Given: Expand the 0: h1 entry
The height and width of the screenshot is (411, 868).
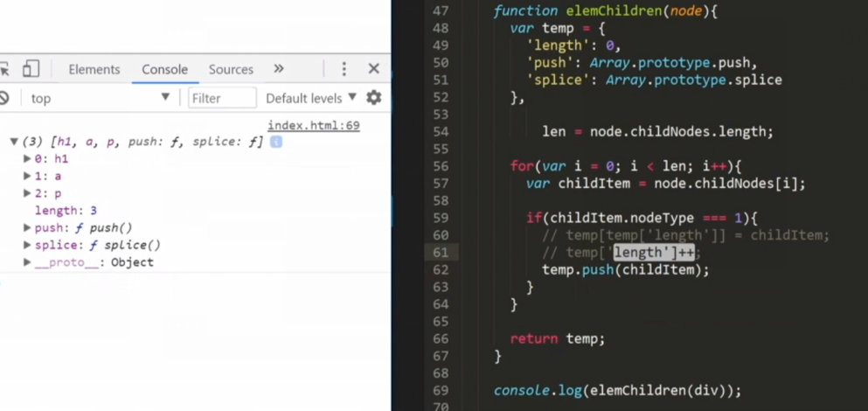Looking at the screenshot, I should pos(26,159).
